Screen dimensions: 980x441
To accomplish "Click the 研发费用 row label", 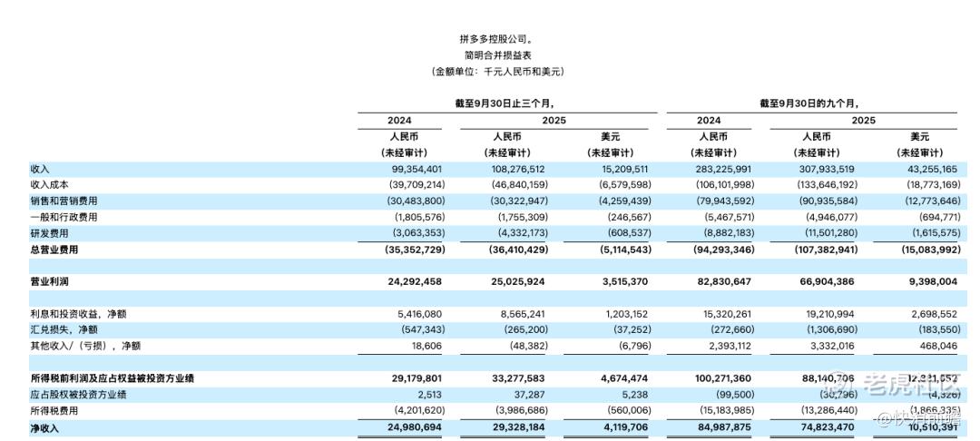I will [x=49, y=233].
